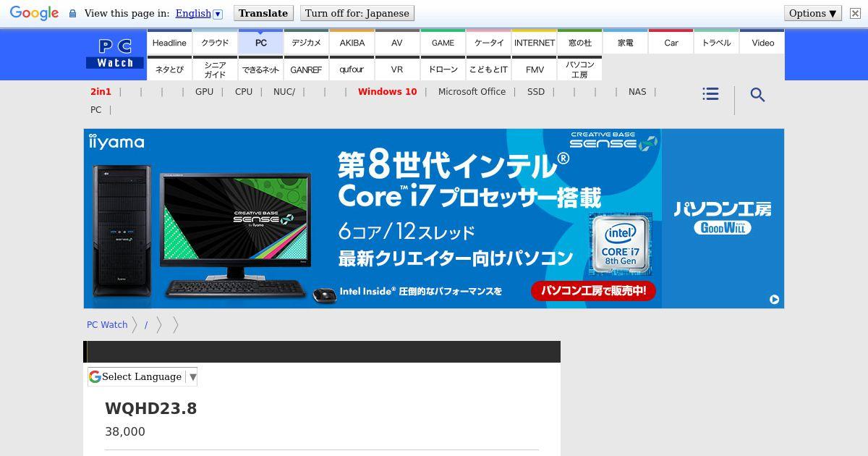
Task: Open the English language dropdown
Action: [199, 13]
